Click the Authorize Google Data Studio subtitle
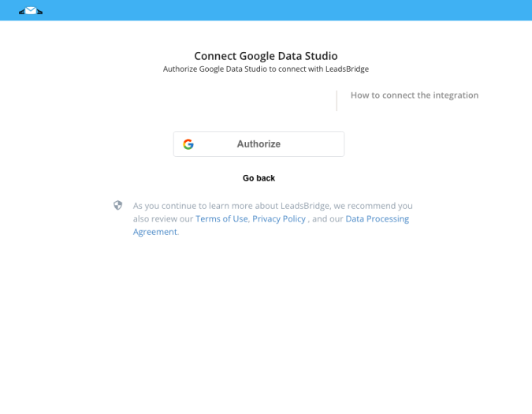Image resolution: width=532 pixels, height=414 pixels. click(x=266, y=69)
